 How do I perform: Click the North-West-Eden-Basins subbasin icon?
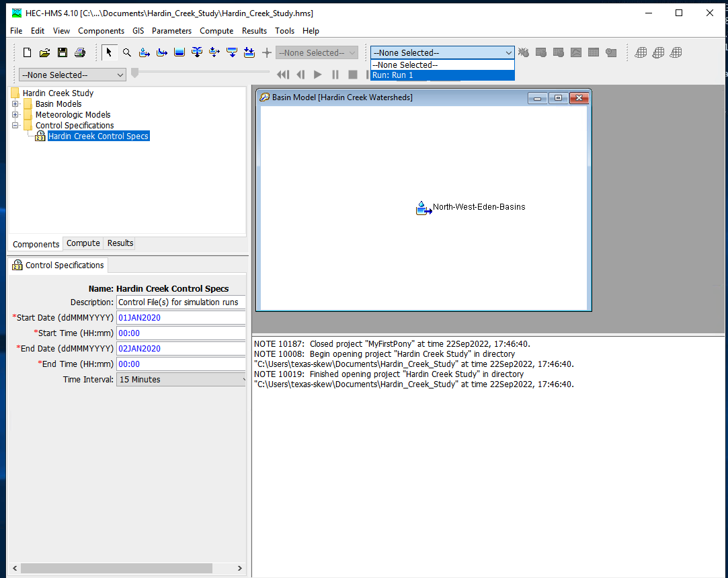(x=423, y=208)
